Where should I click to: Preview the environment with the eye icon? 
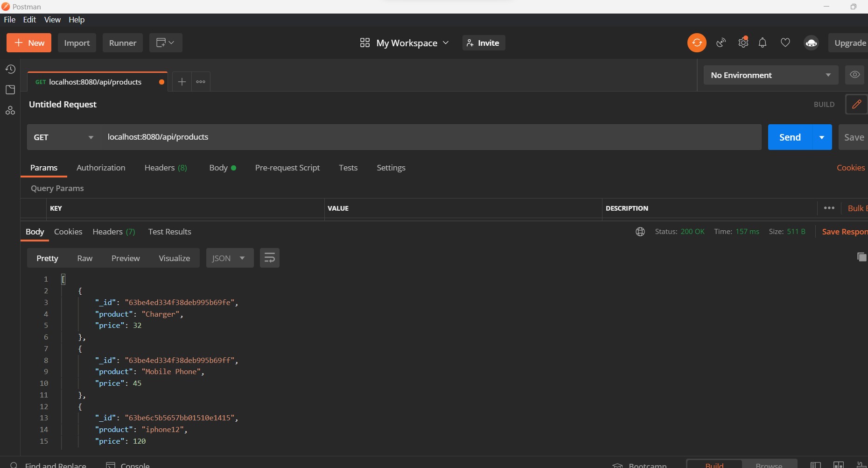coord(855,75)
